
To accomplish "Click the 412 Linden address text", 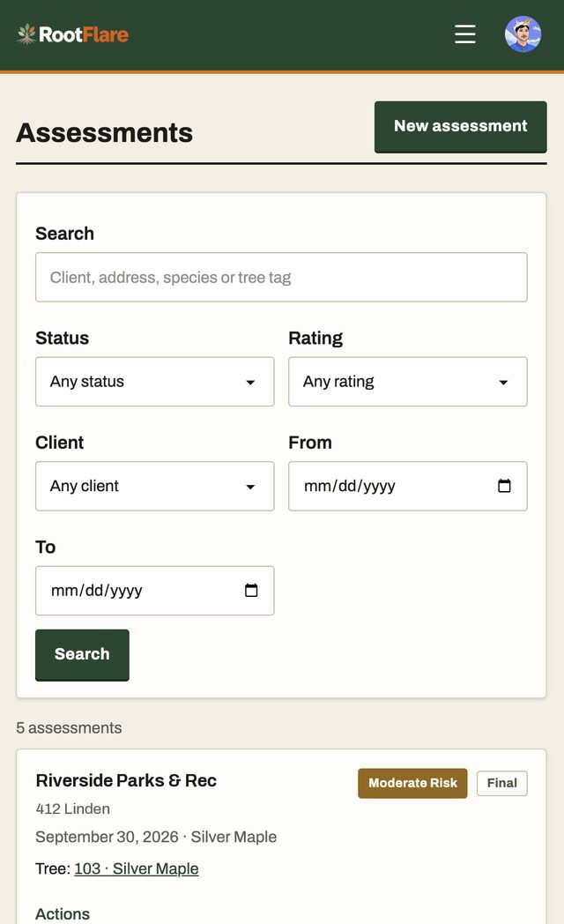I will [x=72, y=808].
